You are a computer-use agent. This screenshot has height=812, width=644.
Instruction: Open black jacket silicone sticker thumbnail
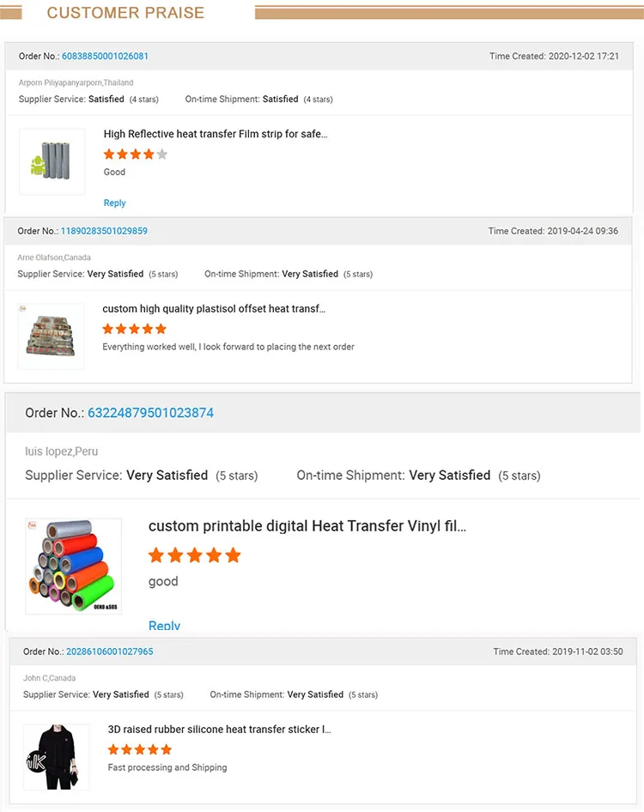click(x=56, y=756)
